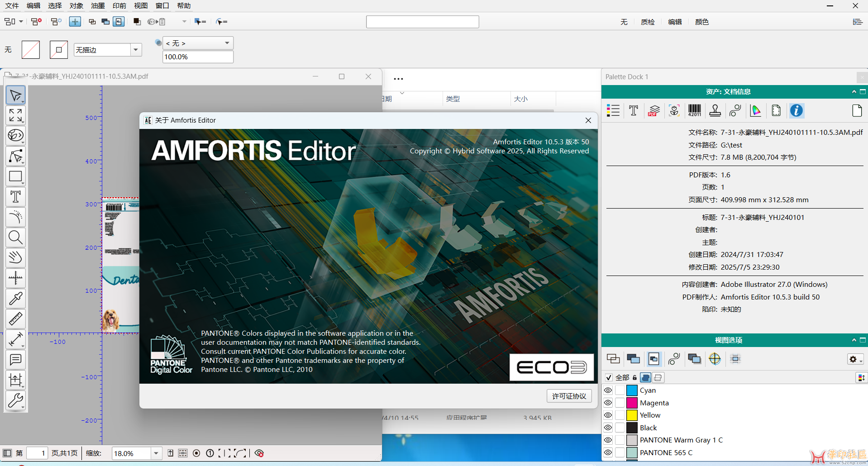The height and width of the screenshot is (466, 868).
Task: Pick the magnifying glass zoom tool
Action: click(x=15, y=237)
